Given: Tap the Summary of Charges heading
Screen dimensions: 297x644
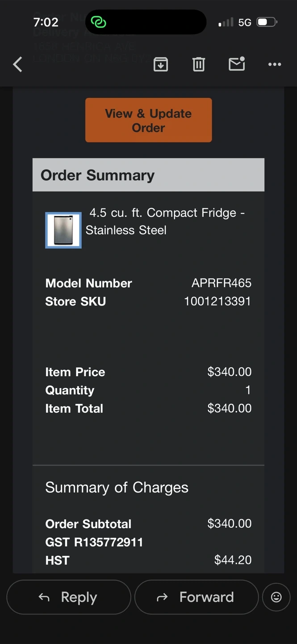Looking at the screenshot, I should click(x=117, y=487).
